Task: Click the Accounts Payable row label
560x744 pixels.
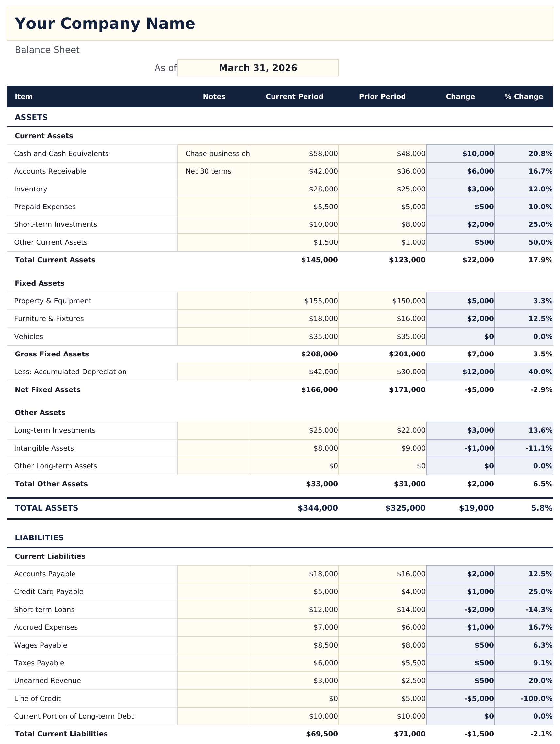Action: 45,574
